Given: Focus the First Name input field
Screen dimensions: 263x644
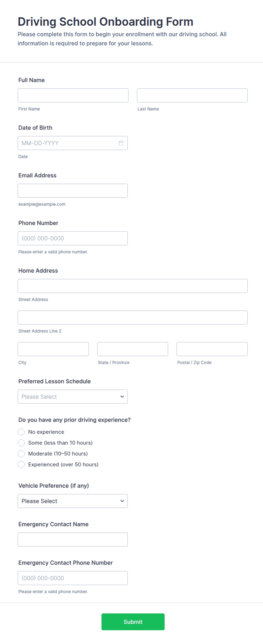Looking at the screenshot, I should coord(73,95).
